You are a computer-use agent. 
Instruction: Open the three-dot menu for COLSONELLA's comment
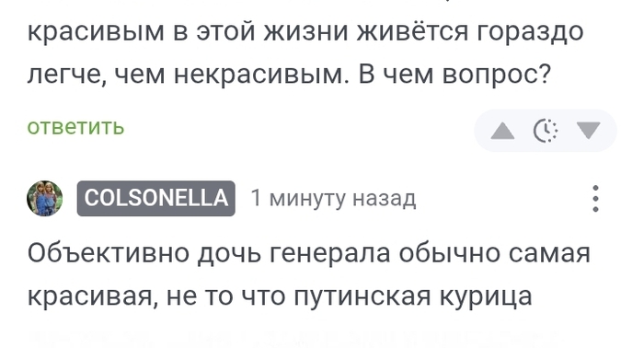[x=595, y=199]
